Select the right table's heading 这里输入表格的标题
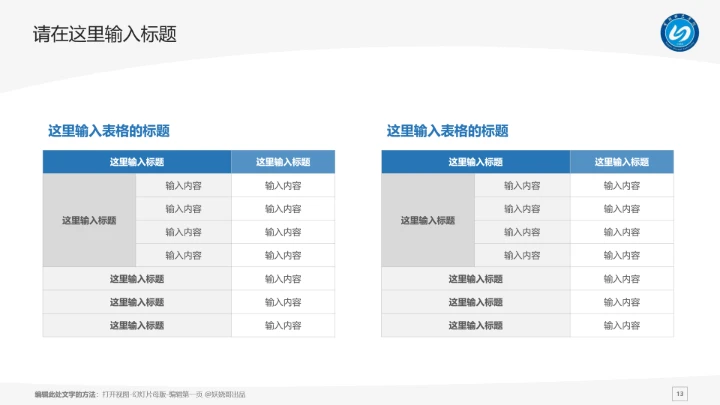720x405 pixels. tap(447, 131)
